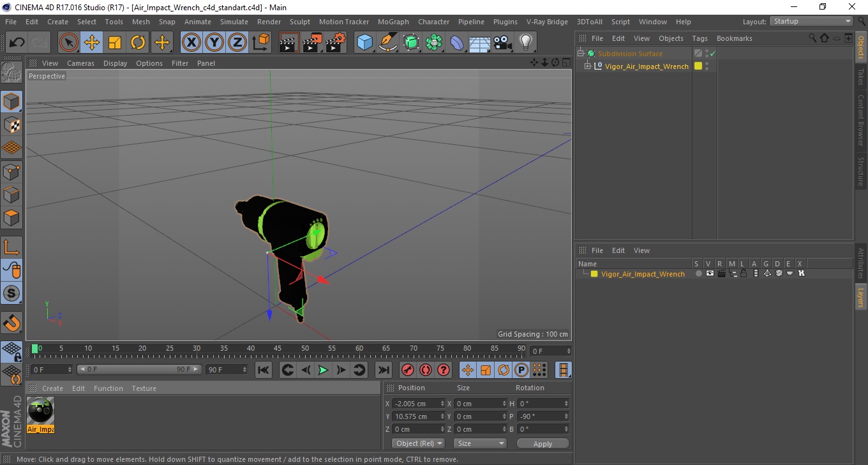
Task: Toggle Y axis lock
Action: pyautogui.click(x=214, y=43)
